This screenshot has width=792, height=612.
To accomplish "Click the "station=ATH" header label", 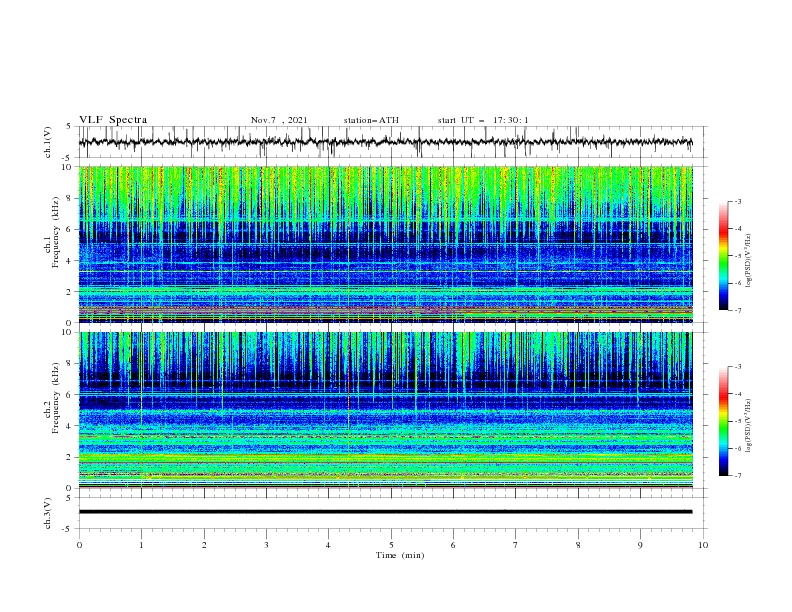I will [371, 120].
